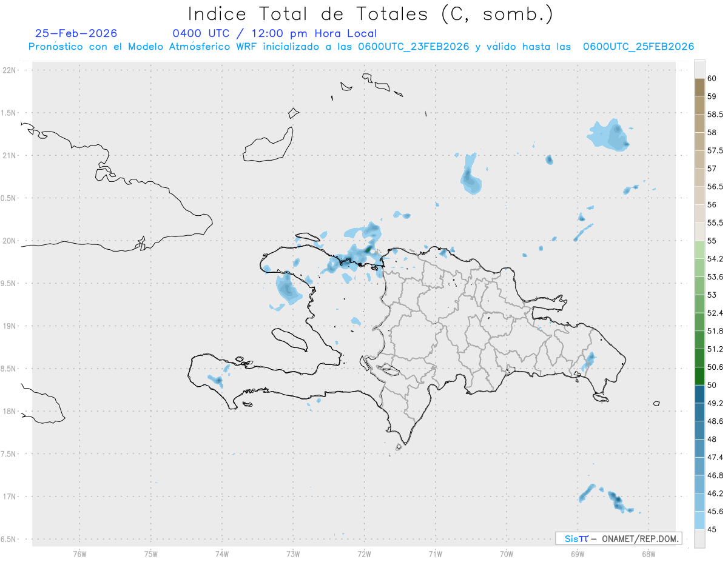Click the light blue swatch between 45 and 45.6
This screenshot has height=562, width=728.
[x=699, y=521]
